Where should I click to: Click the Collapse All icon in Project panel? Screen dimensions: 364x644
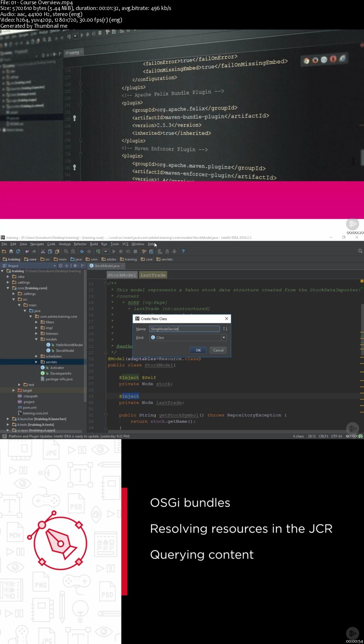click(x=66, y=266)
